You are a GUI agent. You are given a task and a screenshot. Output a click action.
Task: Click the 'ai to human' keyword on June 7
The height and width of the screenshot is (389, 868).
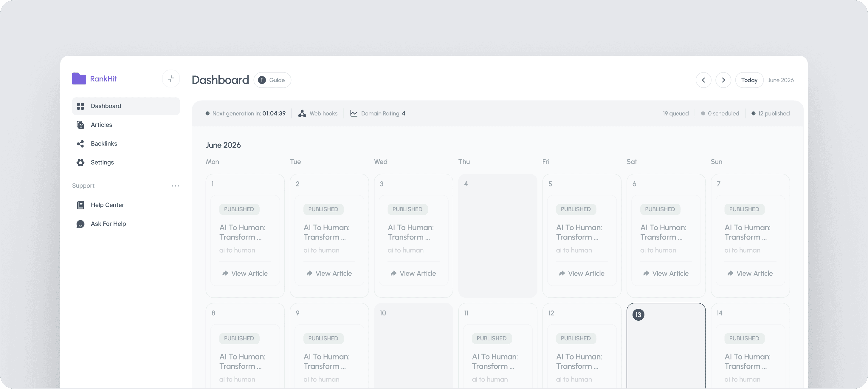click(743, 250)
